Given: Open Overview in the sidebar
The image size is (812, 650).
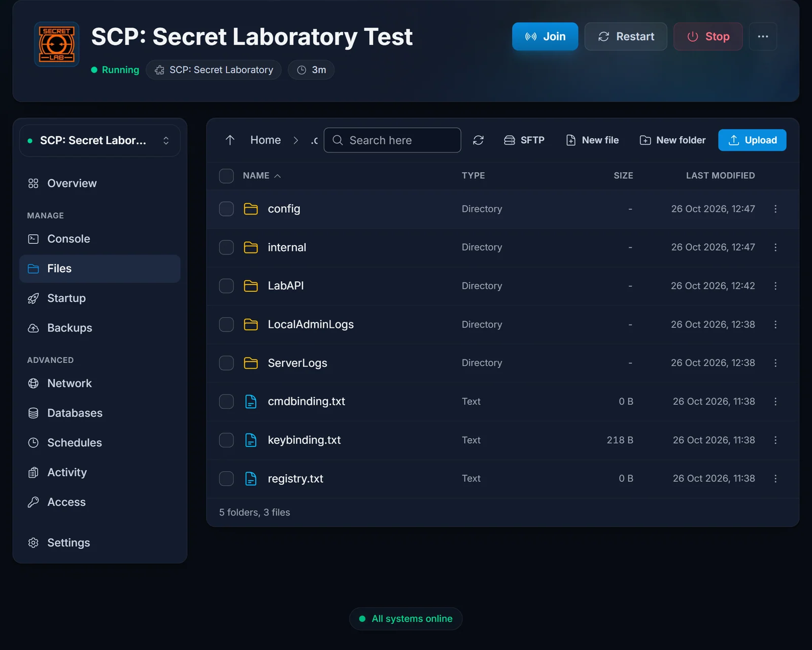Looking at the screenshot, I should click(x=100, y=183).
